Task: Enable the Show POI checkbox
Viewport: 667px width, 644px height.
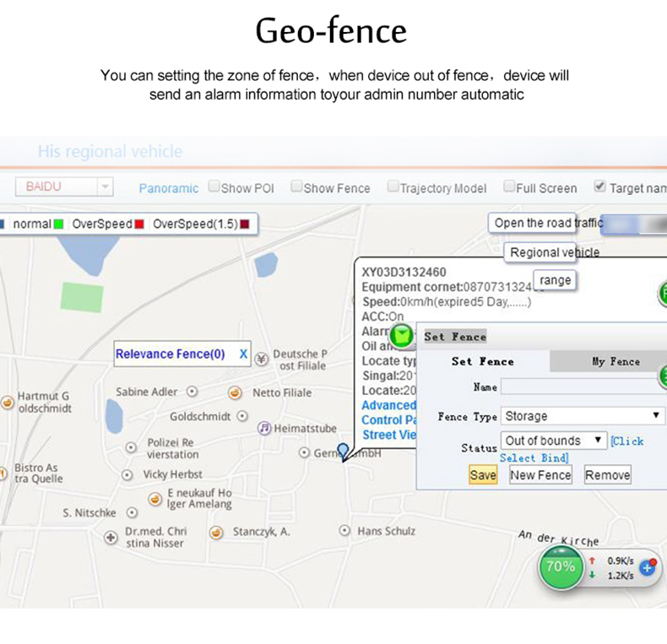Action: 214,186
